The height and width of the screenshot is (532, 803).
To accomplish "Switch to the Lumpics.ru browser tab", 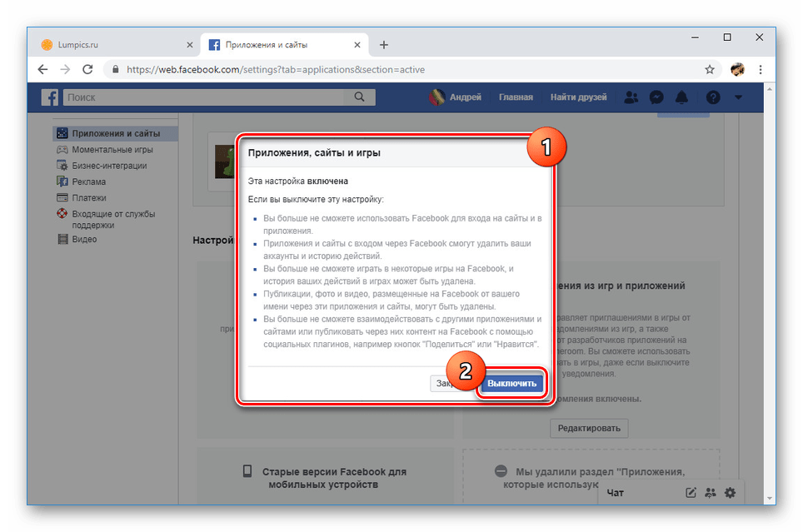I will point(108,45).
